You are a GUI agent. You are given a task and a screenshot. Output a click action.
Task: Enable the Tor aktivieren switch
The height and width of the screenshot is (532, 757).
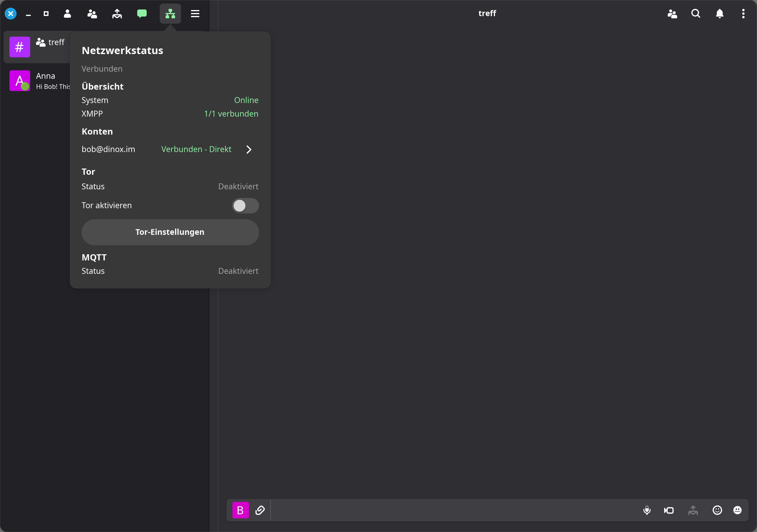245,206
